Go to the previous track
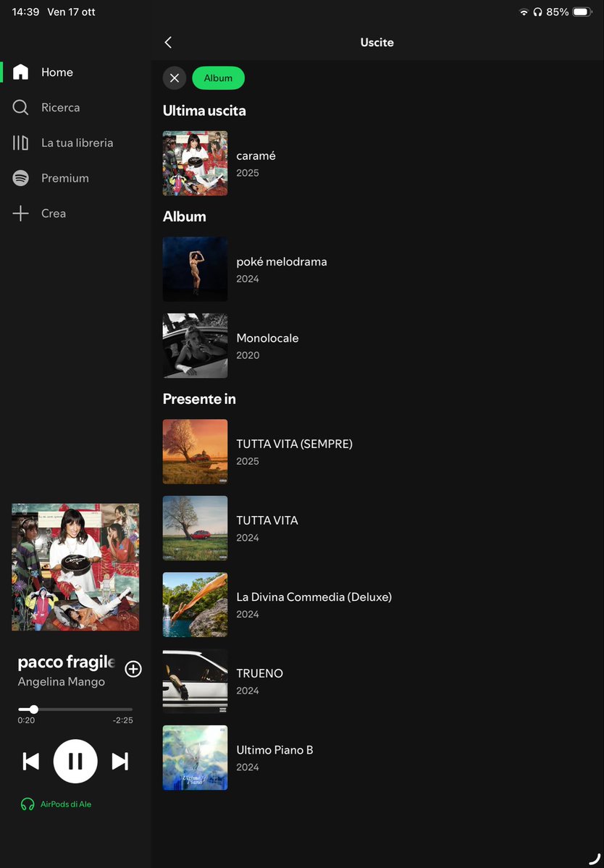This screenshot has height=868, width=604. [x=31, y=761]
